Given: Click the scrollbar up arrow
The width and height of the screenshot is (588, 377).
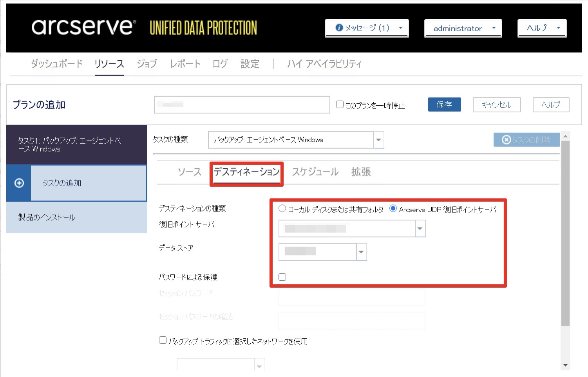Looking at the screenshot, I should 565,136.
